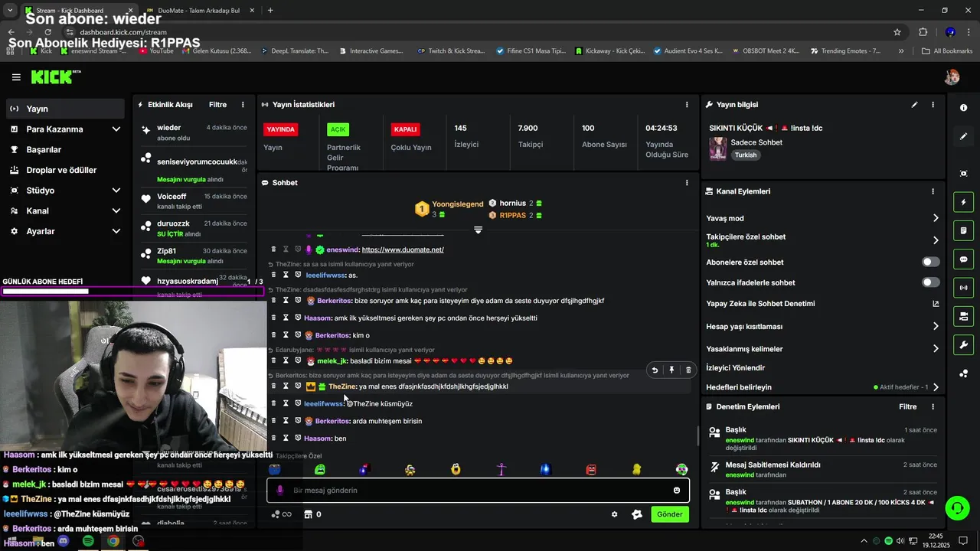Screen dimensions: 980x551
Task: Click the Sadece Sohbet category thumbnail
Action: pyautogui.click(x=718, y=148)
